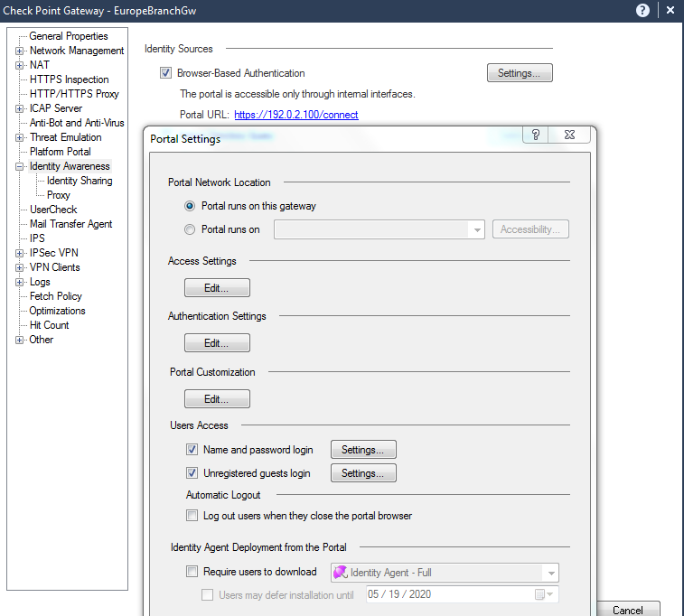
Task: Expand the IPSec VPN node
Action: point(19,253)
